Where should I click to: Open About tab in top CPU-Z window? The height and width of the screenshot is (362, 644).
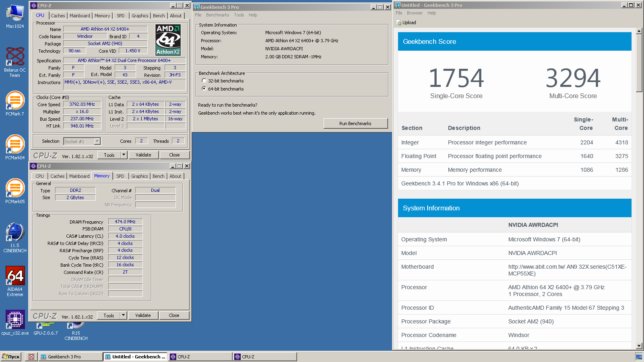176,16
